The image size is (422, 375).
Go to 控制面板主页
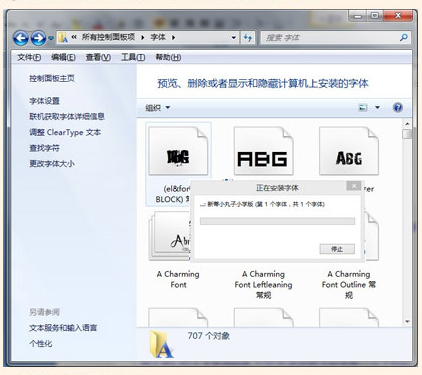[52, 78]
